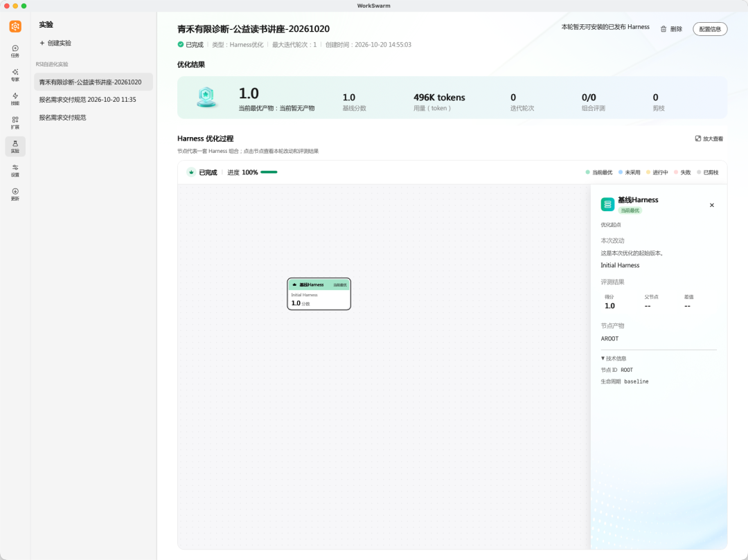Go to the 技能 (Skills) sidebar section

(x=15, y=99)
